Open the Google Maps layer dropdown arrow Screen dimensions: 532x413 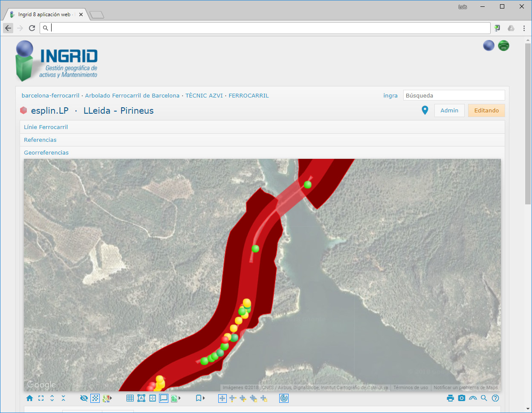(x=112, y=399)
